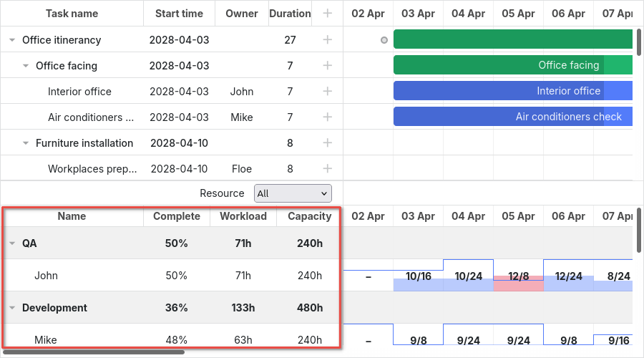This screenshot has width=644, height=358.
Task: Click plus icon in Air conditioners row
Action: coord(327,117)
